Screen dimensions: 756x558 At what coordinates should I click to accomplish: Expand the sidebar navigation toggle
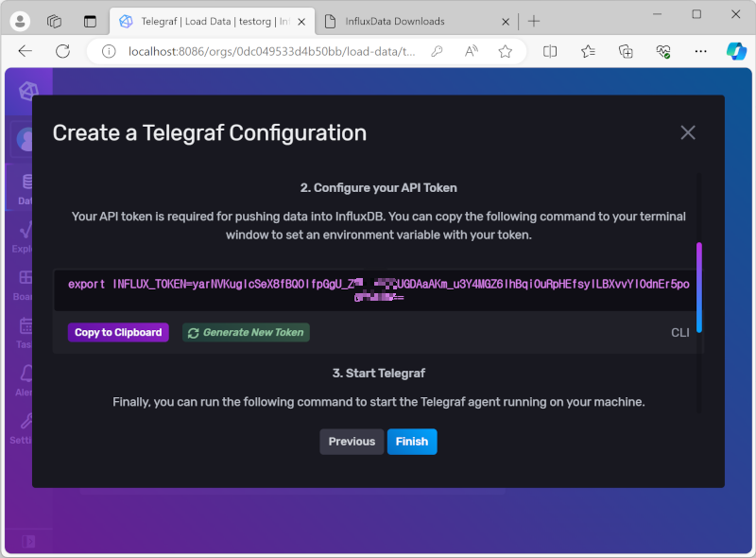tap(28, 541)
